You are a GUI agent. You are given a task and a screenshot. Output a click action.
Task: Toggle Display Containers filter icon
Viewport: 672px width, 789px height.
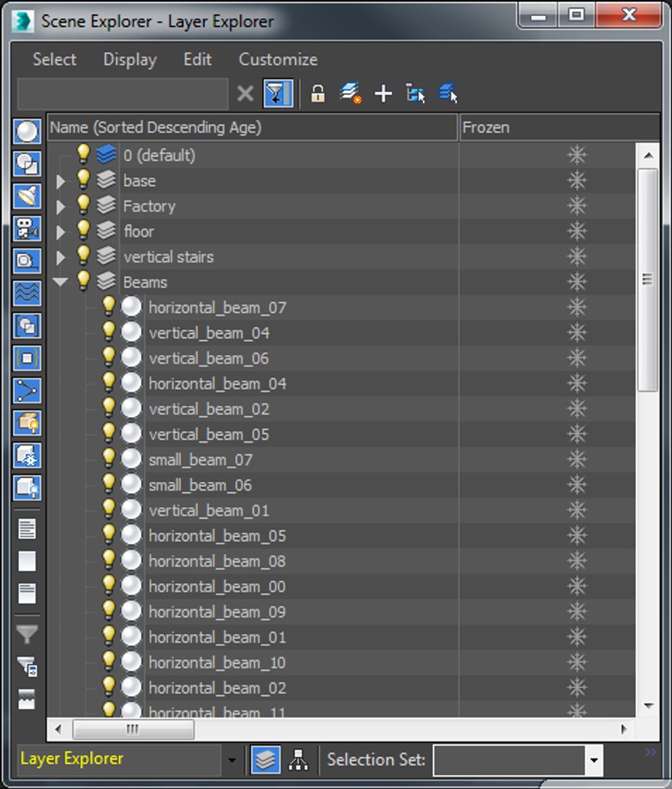(26, 423)
